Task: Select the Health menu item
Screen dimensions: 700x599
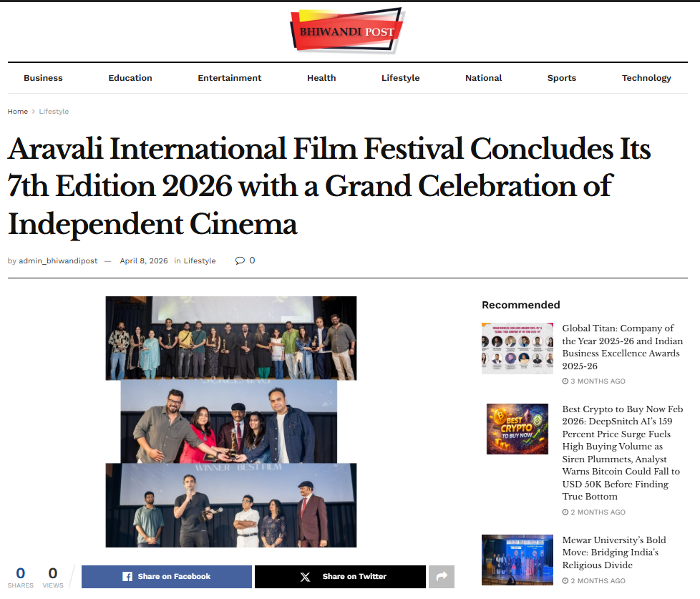Action: [321, 78]
